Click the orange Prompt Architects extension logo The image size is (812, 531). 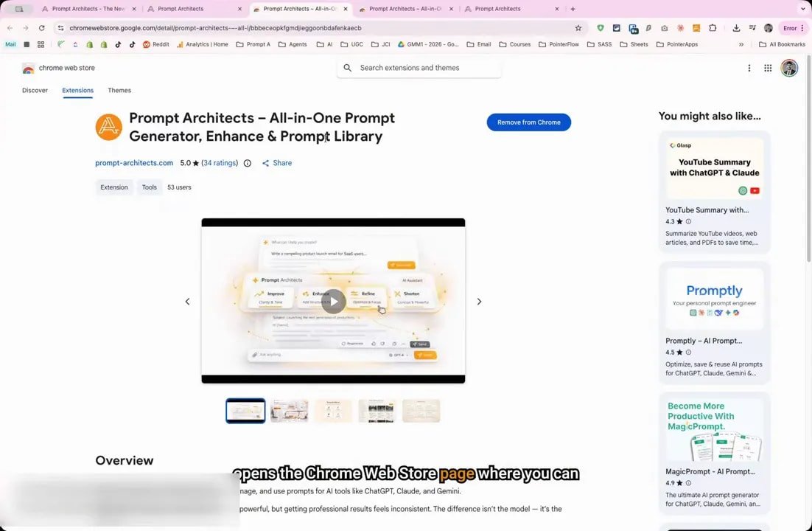[109, 127]
